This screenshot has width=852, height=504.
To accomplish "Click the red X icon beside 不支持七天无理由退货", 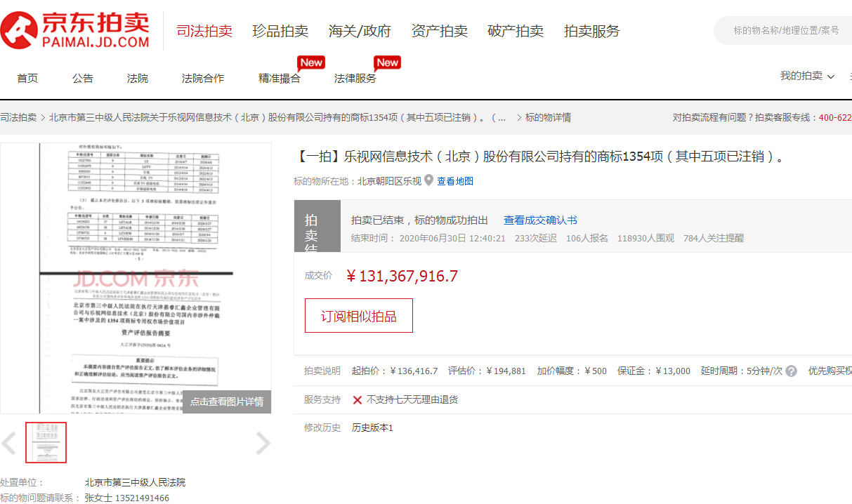I will tap(358, 400).
